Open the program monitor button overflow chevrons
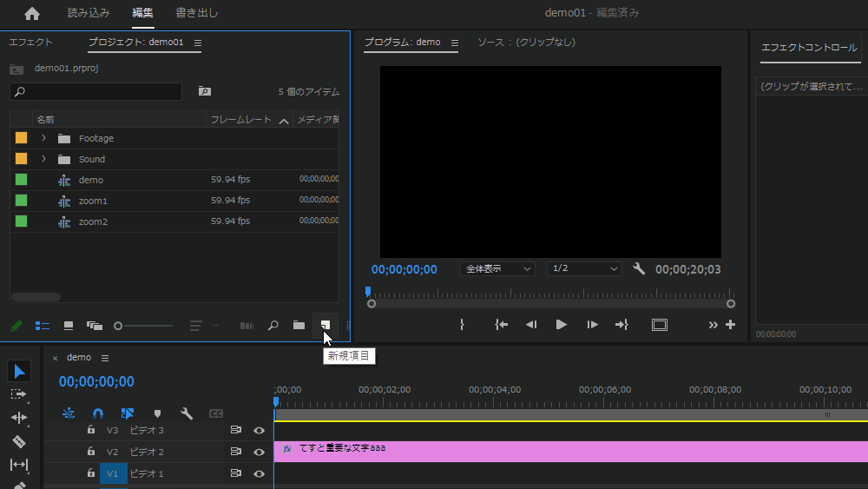Screen dimensions: 868x489 [713, 325]
